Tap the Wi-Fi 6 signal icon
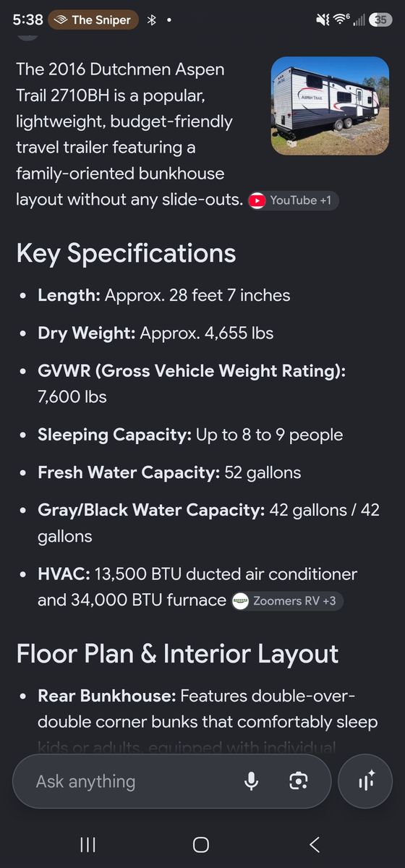Screen dimensions: 405x868 (340, 20)
